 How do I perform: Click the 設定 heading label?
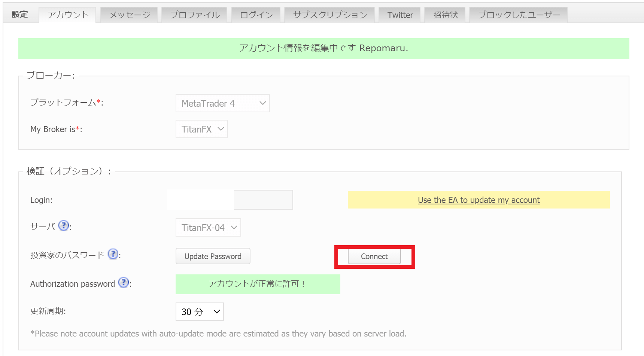click(x=20, y=14)
